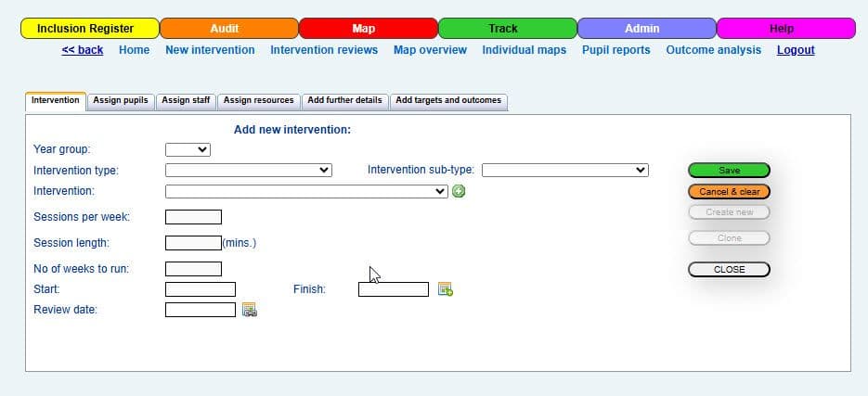The width and height of the screenshot is (868, 396).
Task: Open the Review date calendar icon
Action: [x=250, y=310]
